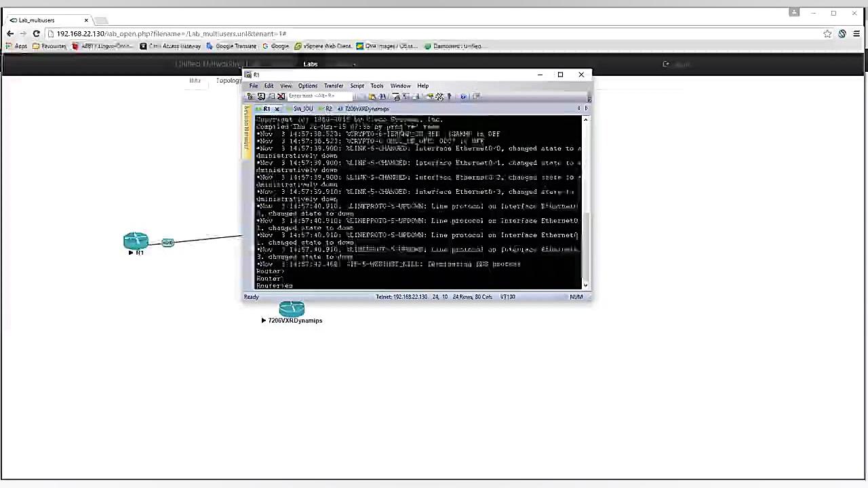Click the terminal scrollbar up arrow
This screenshot has width=868, height=488.
(x=586, y=120)
